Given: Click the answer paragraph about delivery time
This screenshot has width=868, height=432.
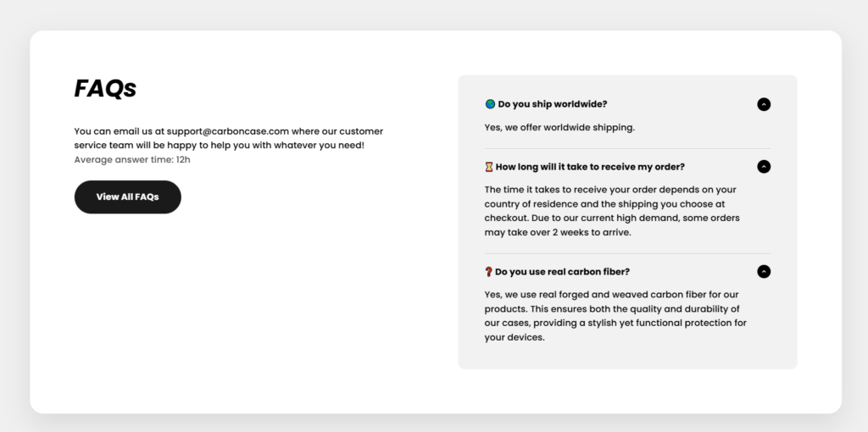Looking at the screenshot, I should click(610, 211).
